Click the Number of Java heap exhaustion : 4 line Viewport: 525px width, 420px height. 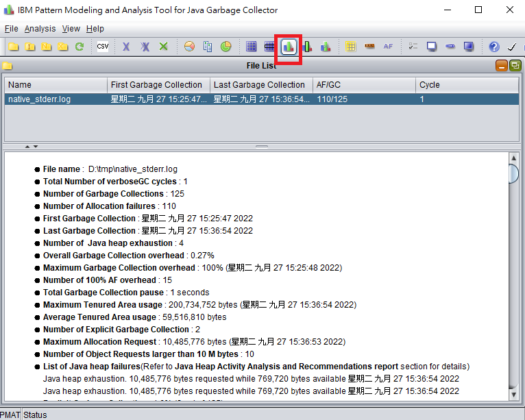point(113,243)
